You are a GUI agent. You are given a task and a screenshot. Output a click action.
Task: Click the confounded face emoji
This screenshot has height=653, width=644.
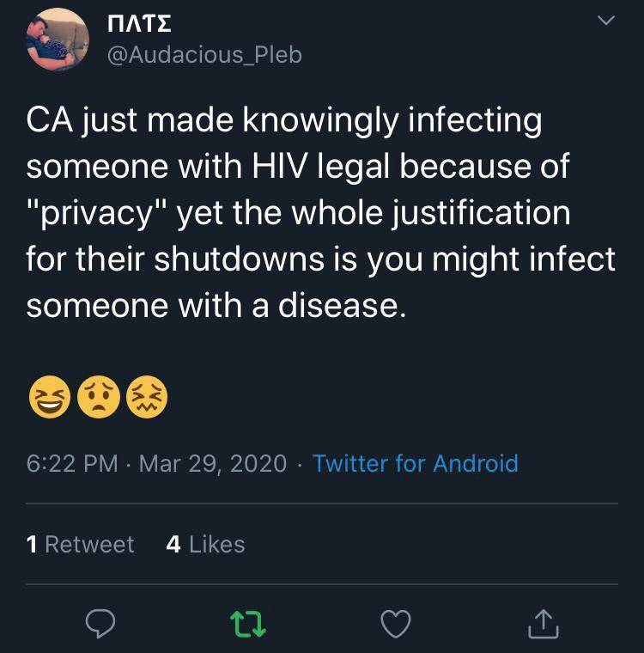click(147, 399)
